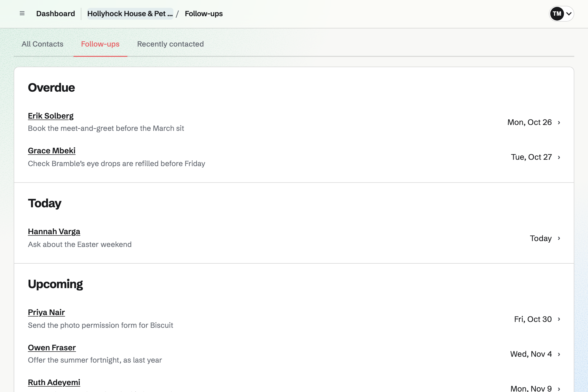Viewport: 588px width, 392px height.
Task: Open Grace Mbeki's contact page
Action: coord(52,150)
